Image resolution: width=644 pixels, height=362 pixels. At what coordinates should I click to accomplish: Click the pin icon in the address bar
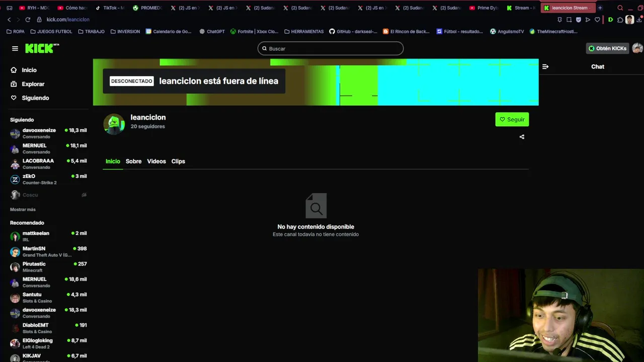(x=559, y=20)
